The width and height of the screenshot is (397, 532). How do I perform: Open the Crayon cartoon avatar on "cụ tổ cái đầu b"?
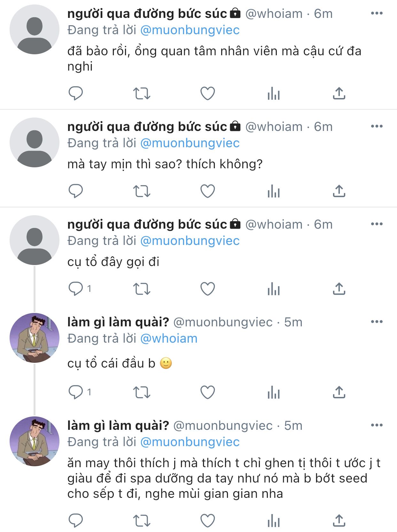[x=35, y=338]
